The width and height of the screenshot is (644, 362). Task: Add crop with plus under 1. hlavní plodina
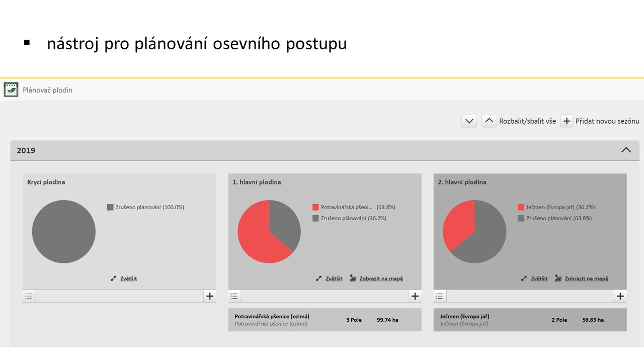click(415, 296)
